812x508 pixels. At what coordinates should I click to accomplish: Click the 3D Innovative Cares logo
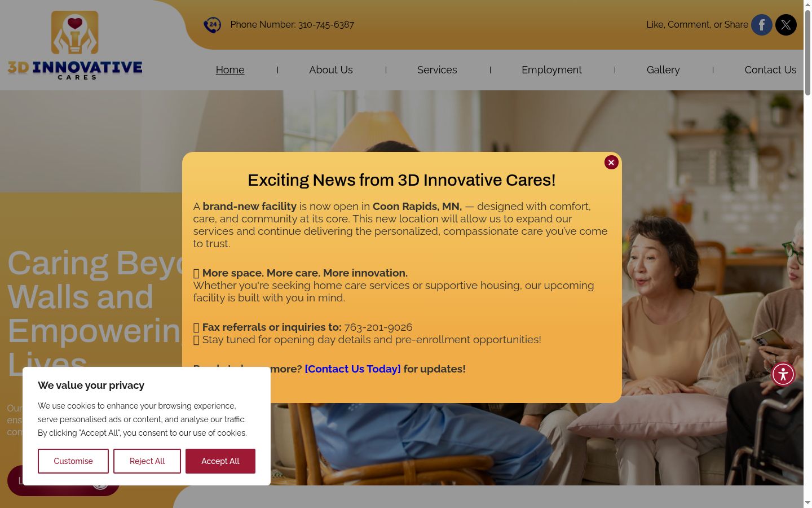(x=75, y=45)
